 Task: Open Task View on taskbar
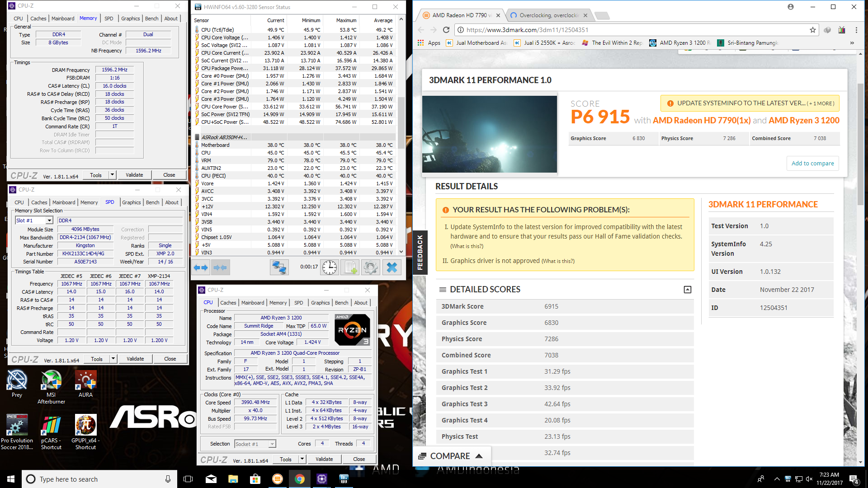point(188,479)
